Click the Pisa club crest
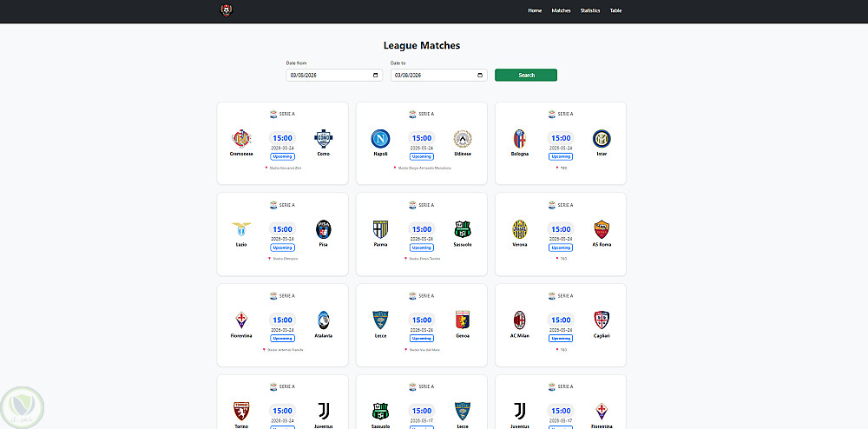 (x=323, y=229)
